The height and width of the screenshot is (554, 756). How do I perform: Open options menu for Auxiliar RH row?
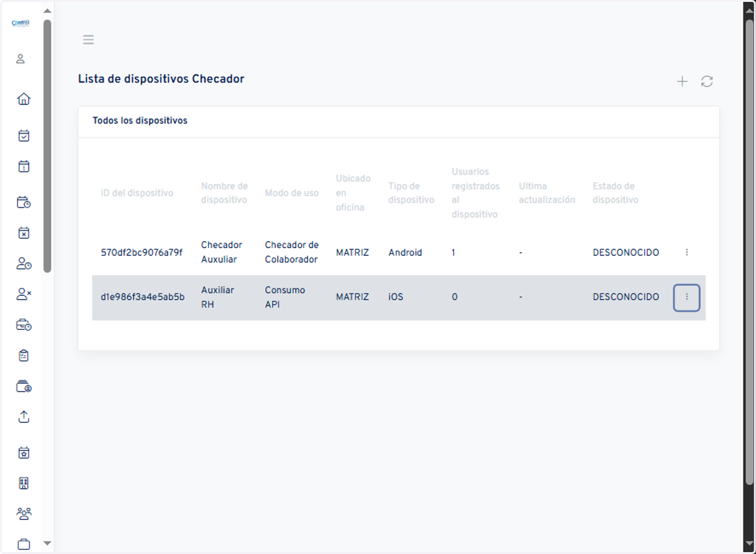point(687,297)
